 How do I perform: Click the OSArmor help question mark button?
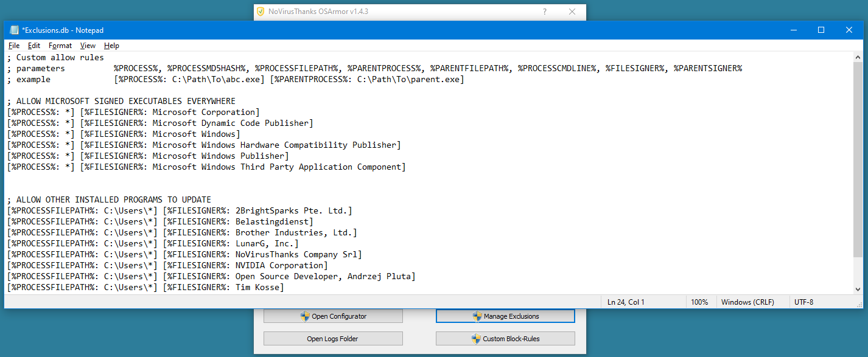tap(545, 12)
